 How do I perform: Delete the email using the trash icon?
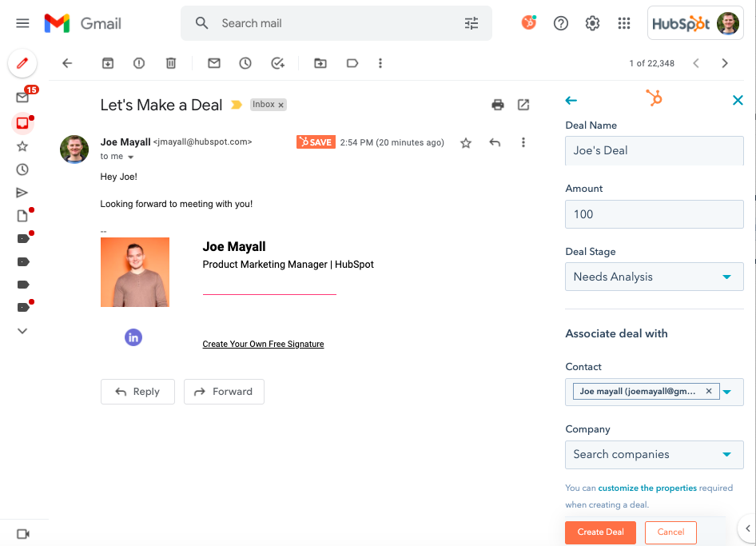pos(170,63)
